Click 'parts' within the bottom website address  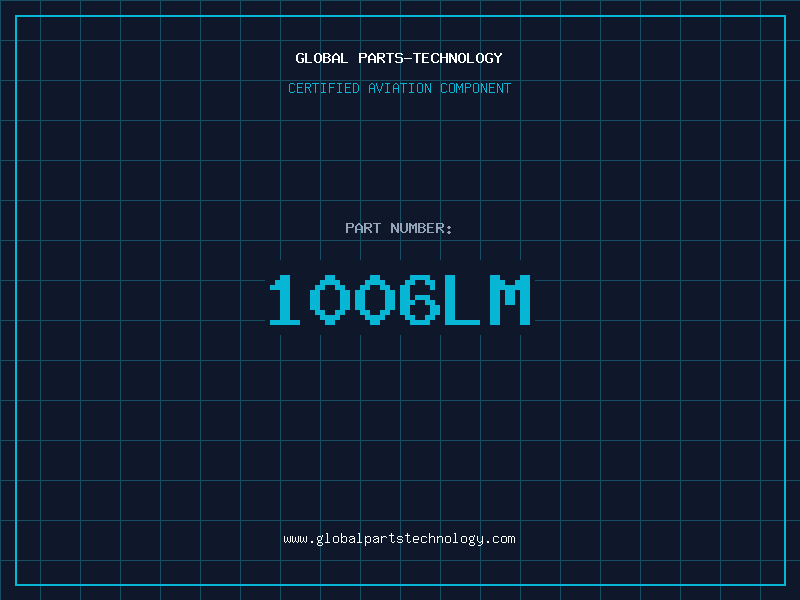(x=384, y=540)
